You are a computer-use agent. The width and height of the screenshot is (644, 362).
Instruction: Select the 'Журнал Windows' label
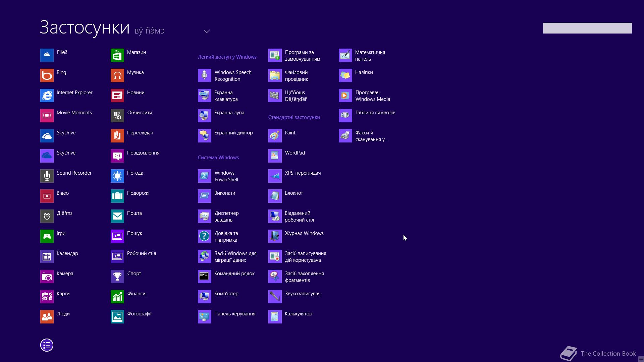[x=304, y=233]
